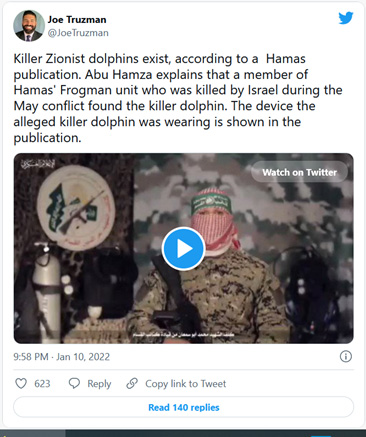Play the embedded video
Viewport: 366px width, 437px height.
[183, 249]
